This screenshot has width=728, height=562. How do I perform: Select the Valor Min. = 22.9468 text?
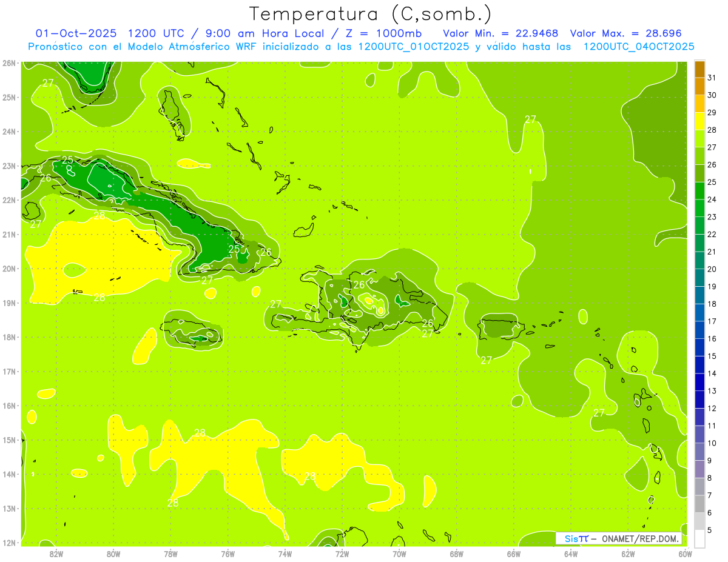[x=500, y=33]
